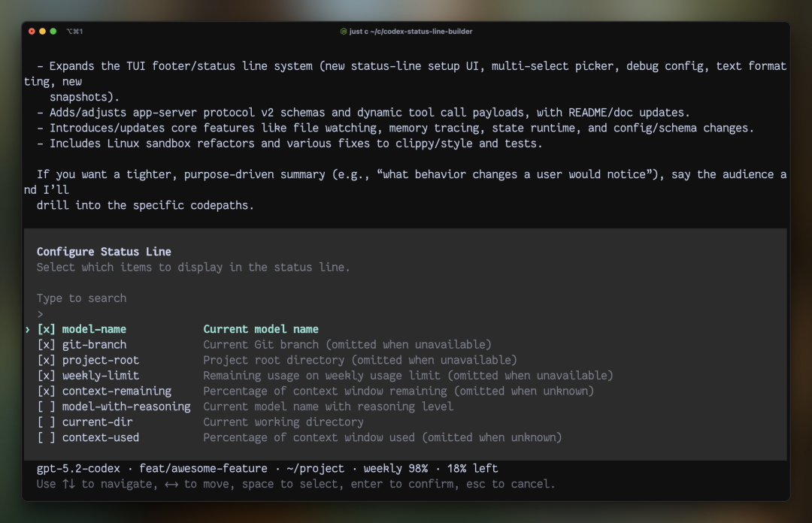Enable the context-used checkbox

pos(46,438)
